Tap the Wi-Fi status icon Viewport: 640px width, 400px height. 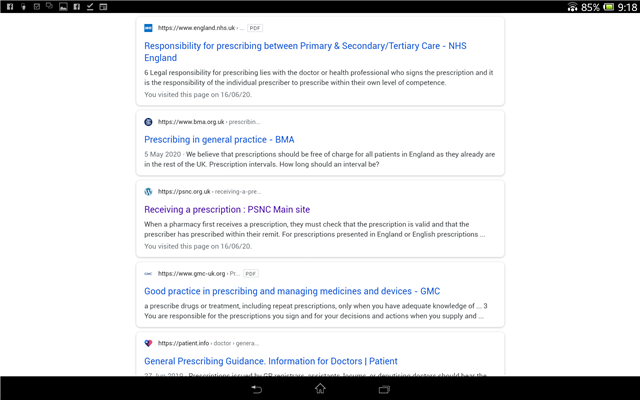pos(573,7)
